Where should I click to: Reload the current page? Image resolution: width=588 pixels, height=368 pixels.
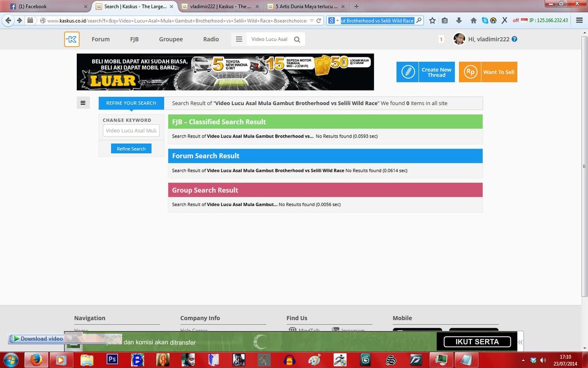319,20
